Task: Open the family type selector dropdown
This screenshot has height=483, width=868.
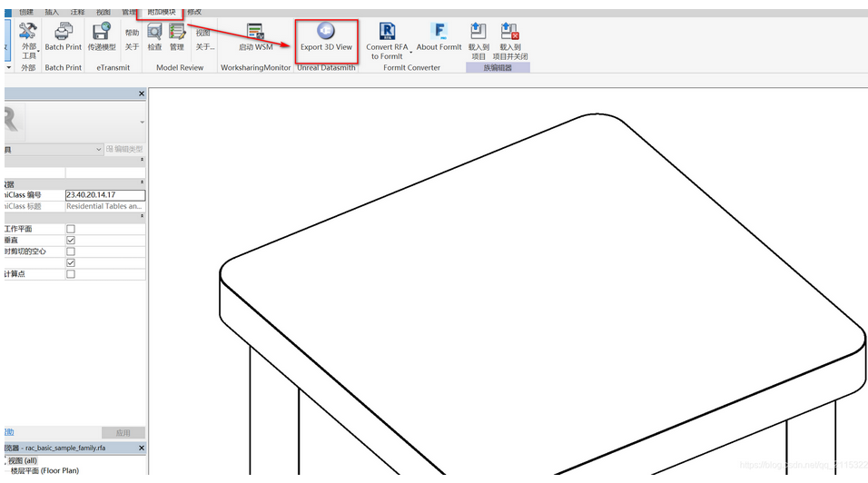Action: tap(143, 123)
